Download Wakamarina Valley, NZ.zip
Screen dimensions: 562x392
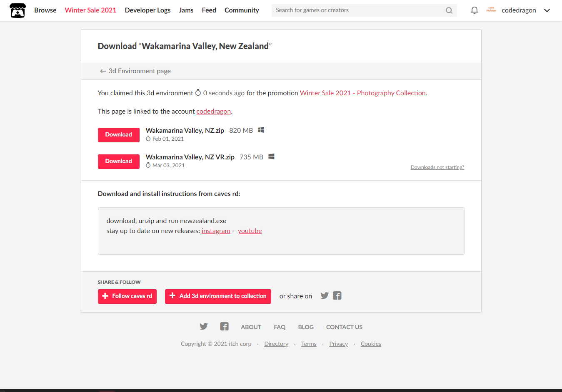[x=119, y=135]
